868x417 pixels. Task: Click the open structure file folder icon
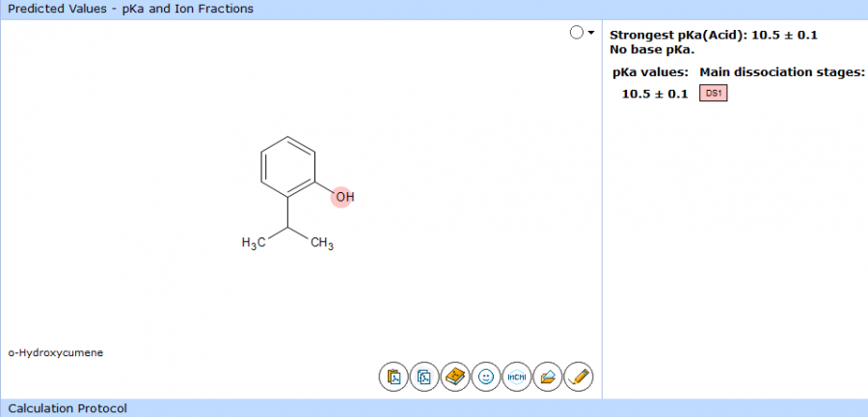point(547,377)
